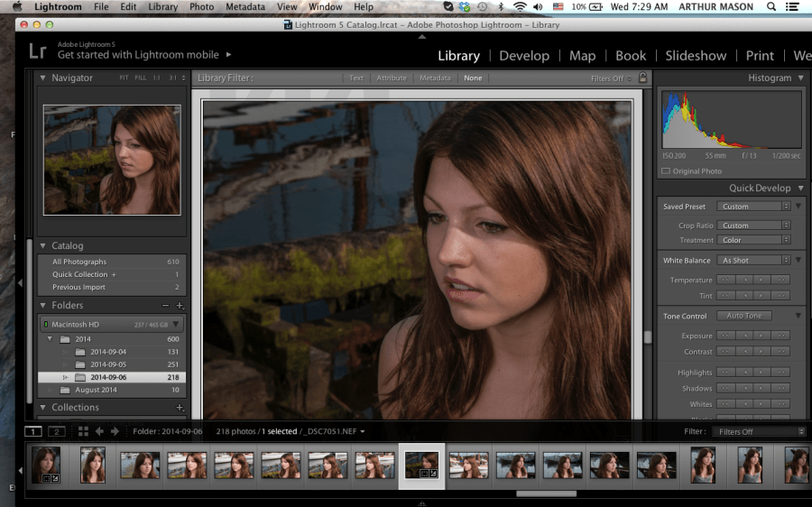
Task: Select the second monitor display icon
Action: coord(56,432)
